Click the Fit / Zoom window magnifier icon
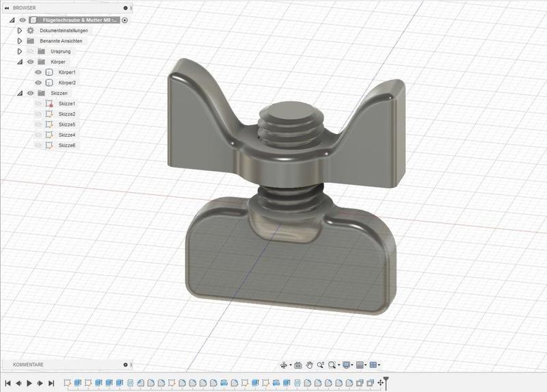 (332, 365)
